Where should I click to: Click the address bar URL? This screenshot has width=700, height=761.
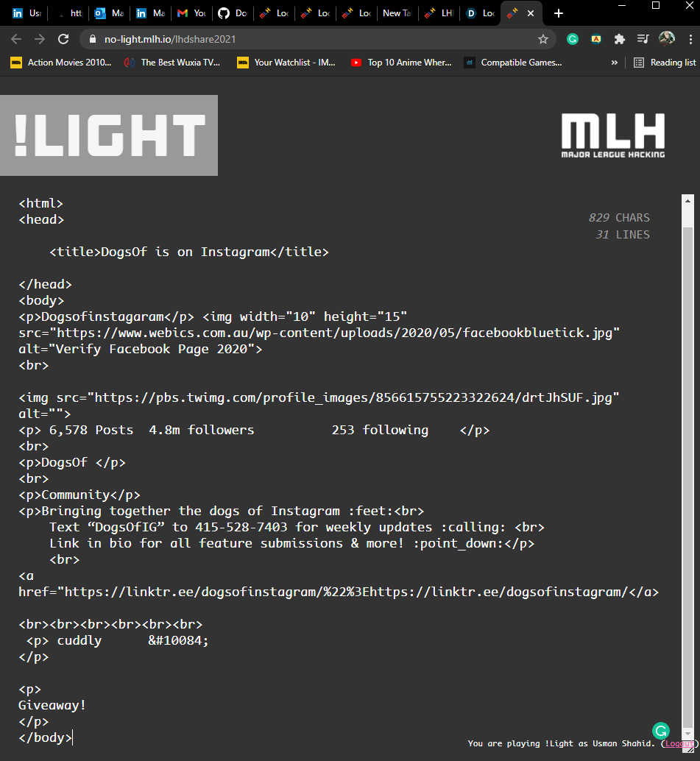pyautogui.click(x=170, y=39)
